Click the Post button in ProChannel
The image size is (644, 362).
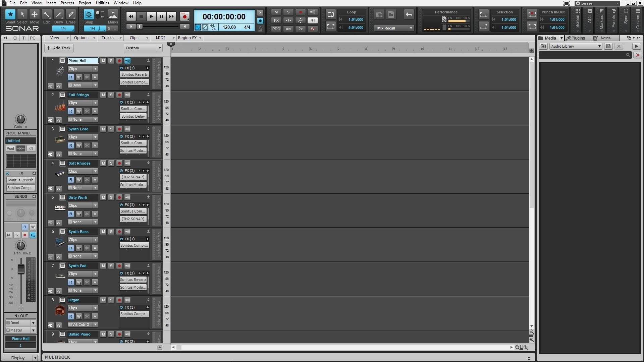(10, 148)
